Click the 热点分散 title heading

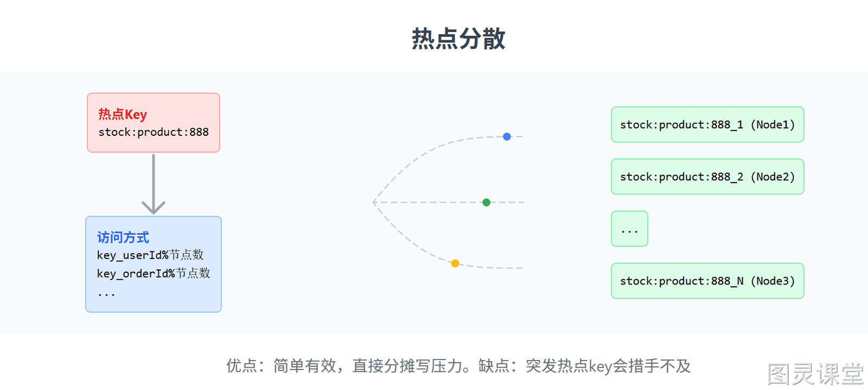coord(458,39)
